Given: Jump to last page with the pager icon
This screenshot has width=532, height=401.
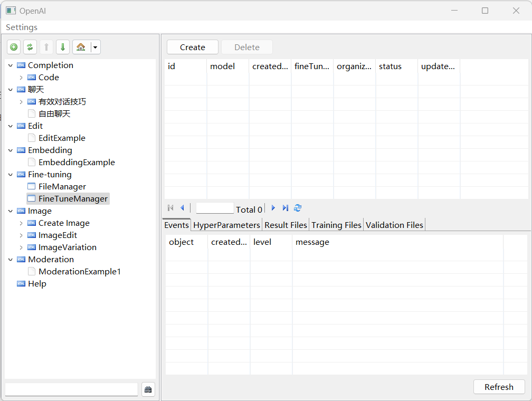Looking at the screenshot, I should point(285,208).
